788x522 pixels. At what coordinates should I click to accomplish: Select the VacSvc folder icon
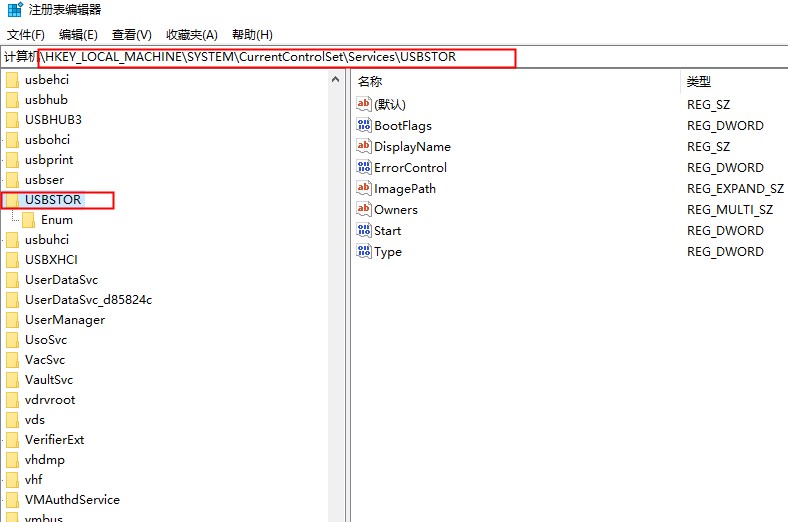(x=13, y=360)
